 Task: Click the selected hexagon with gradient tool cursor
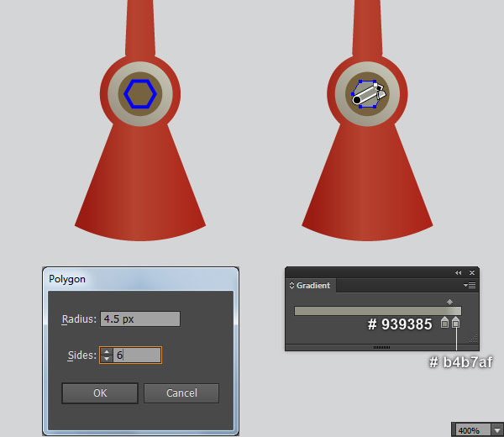[x=367, y=94]
